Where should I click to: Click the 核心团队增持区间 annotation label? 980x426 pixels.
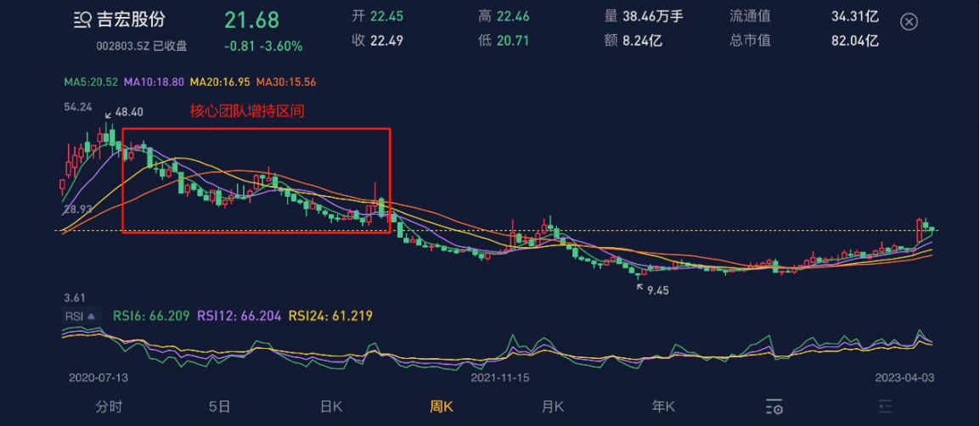click(x=247, y=112)
